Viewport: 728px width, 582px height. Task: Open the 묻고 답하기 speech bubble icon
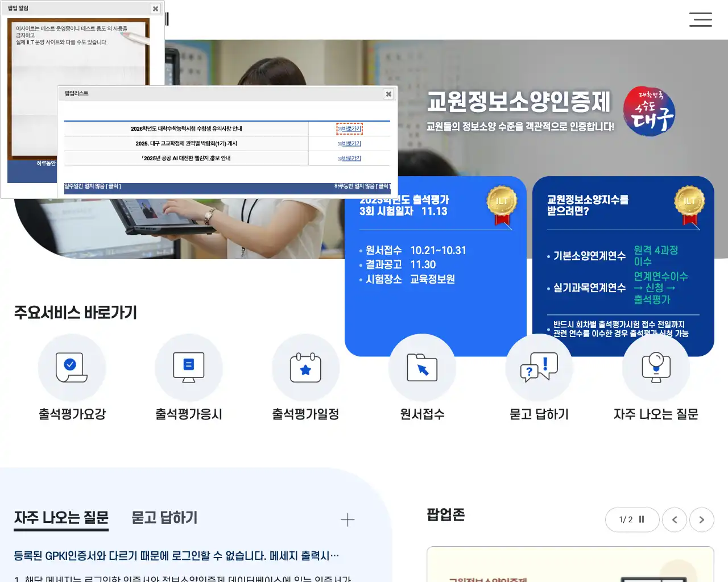tap(539, 367)
